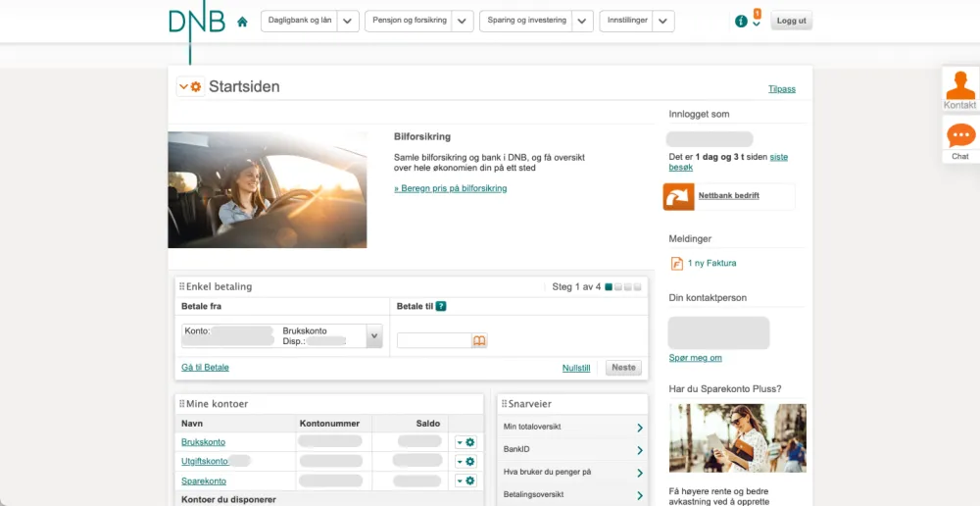Click the address book icon beside Betale til

point(480,341)
